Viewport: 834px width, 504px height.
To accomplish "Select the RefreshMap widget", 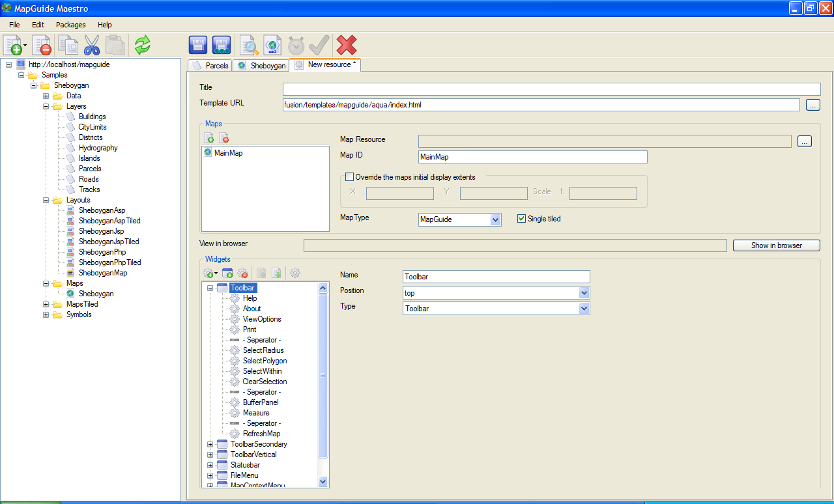I will [x=261, y=434].
